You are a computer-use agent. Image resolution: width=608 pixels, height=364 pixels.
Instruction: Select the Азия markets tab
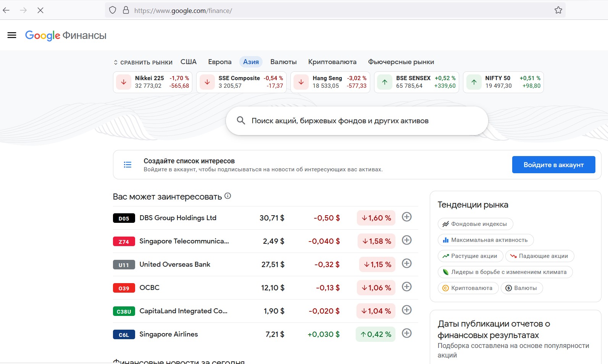(251, 62)
